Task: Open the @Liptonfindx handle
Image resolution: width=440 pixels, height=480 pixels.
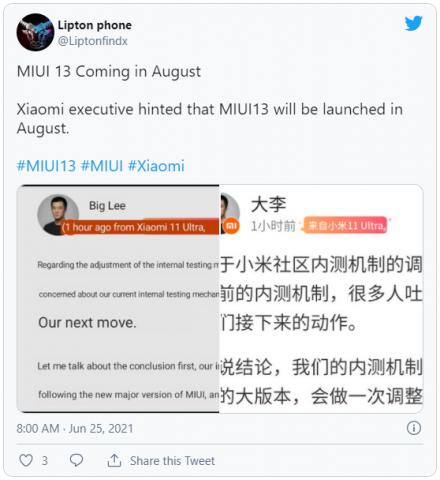Action: (x=92, y=41)
